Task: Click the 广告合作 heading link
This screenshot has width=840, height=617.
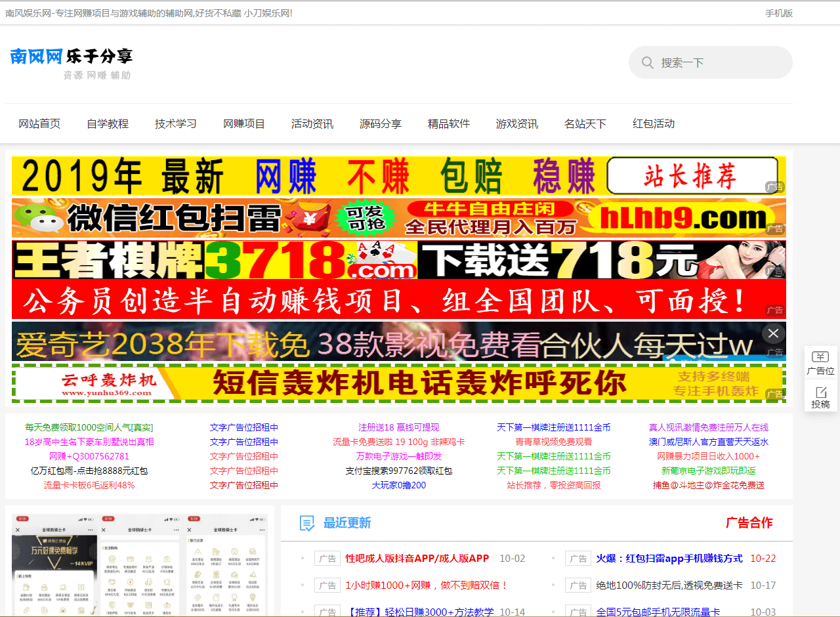Action: (749, 523)
